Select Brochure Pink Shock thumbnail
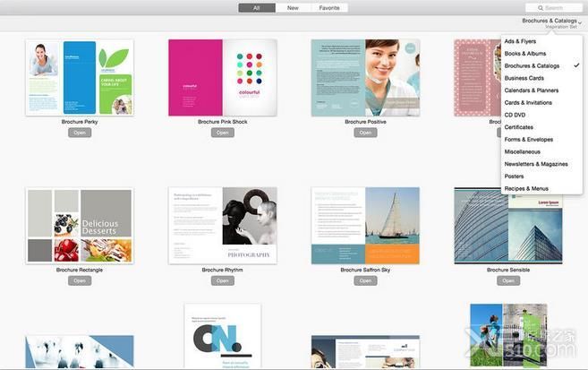The width and height of the screenshot is (588, 370). [222, 77]
